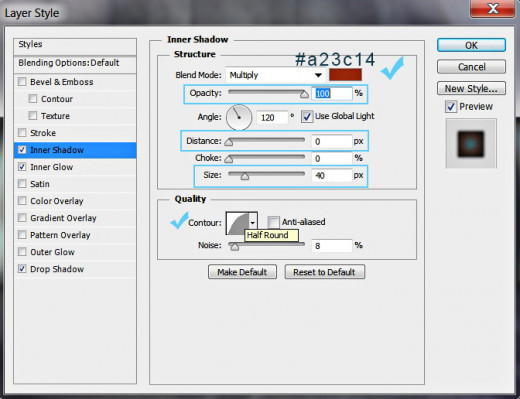Click the Cancel button
The image size is (520, 399).
pyautogui.click(x=471, y=67)
